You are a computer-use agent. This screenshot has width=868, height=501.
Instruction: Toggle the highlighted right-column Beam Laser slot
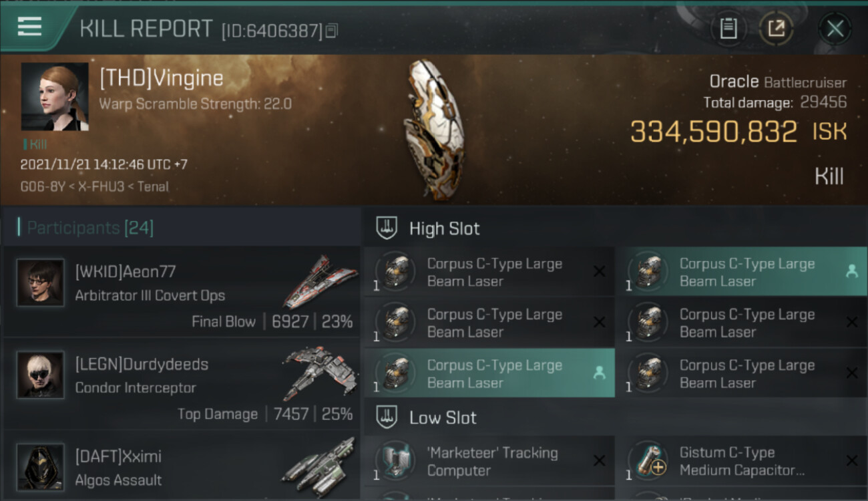742,272
